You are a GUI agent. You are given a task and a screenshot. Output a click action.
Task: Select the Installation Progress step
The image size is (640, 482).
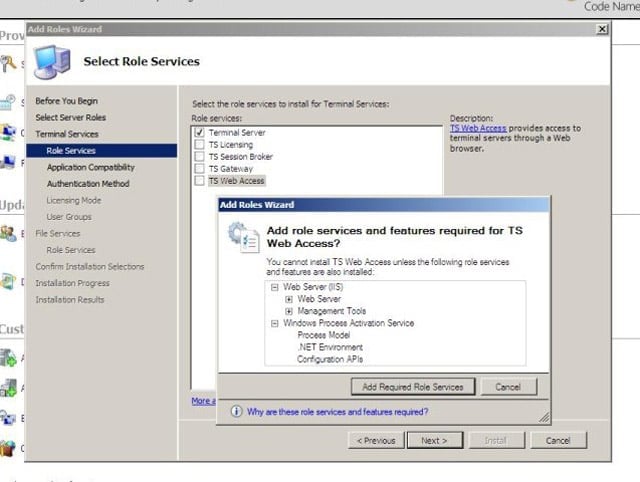pos(72,283)
